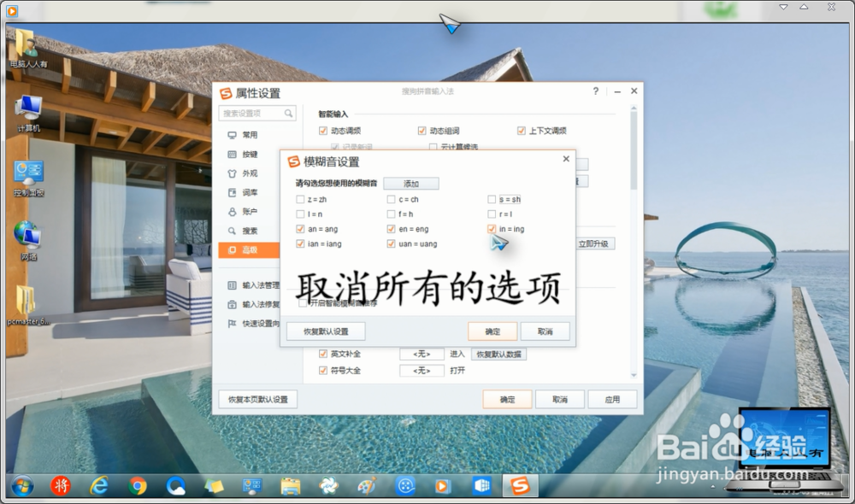Open the blue grid cube taskbar icon
The image size is (855, 504).
tap(481, 485)
